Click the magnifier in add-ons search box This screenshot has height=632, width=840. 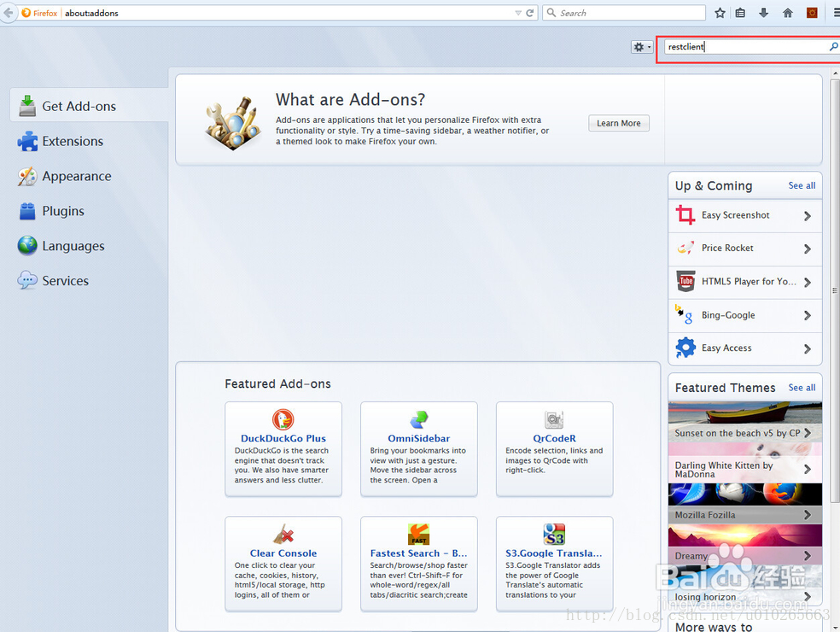(x=833, y=47)
